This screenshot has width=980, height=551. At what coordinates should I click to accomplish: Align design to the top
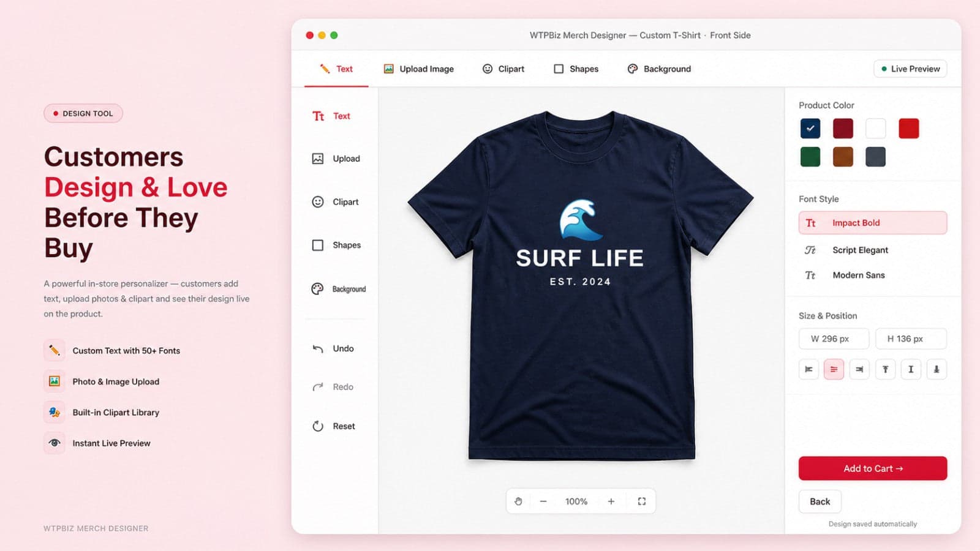pos(885,369)
